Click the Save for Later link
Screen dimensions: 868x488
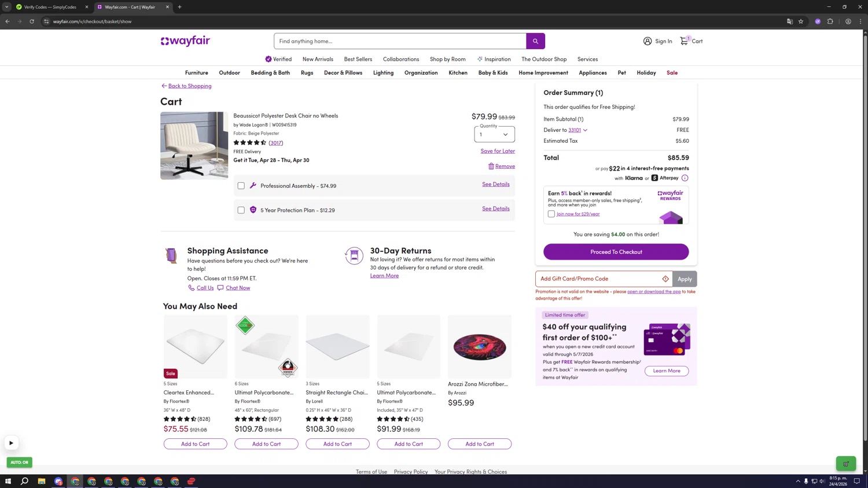click(x=498, y=151)
